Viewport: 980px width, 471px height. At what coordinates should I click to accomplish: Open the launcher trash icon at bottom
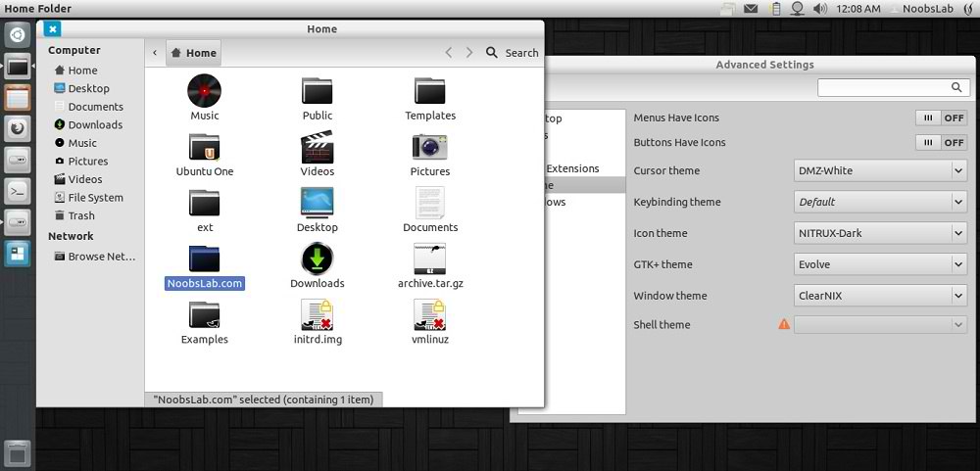point(17,452)
